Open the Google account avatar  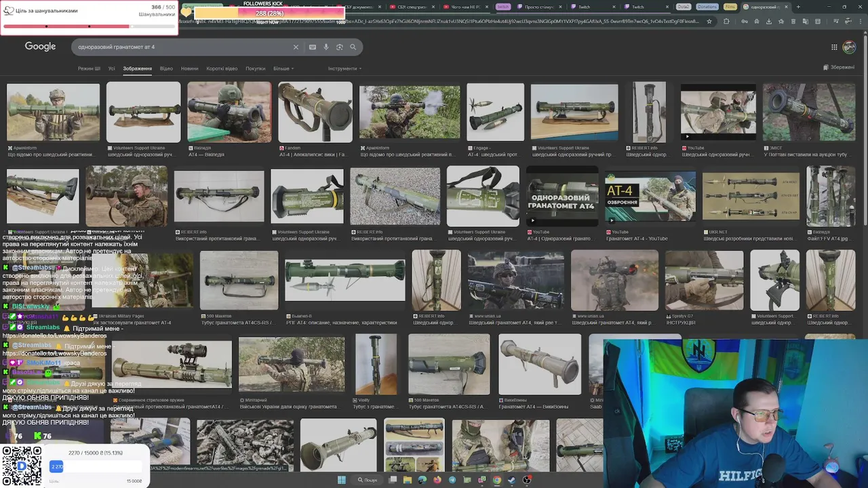(x=849, y=47)
